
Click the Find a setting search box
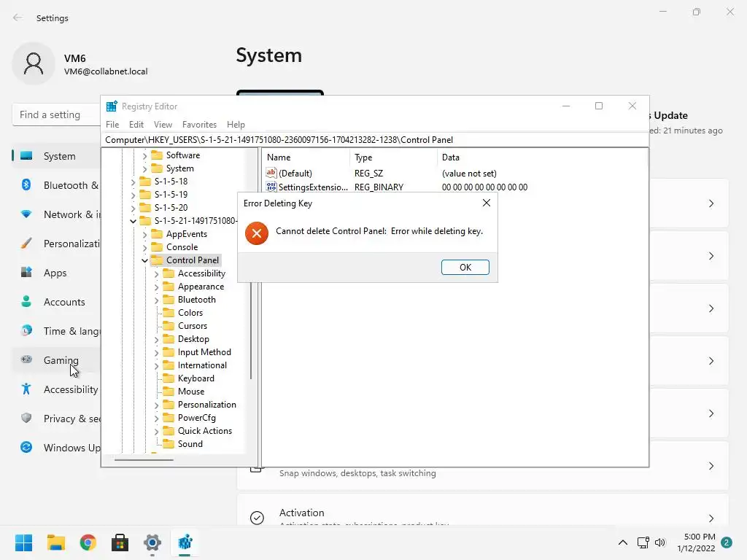[56, 114]
